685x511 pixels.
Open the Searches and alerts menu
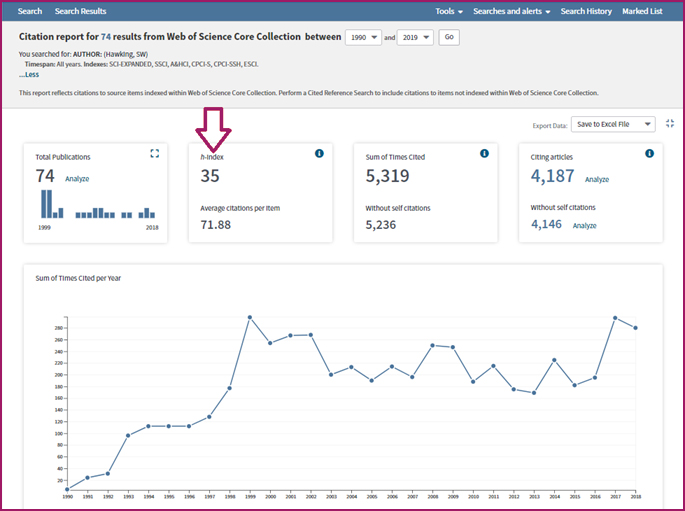pyautogui.click(x=510, y=11)
